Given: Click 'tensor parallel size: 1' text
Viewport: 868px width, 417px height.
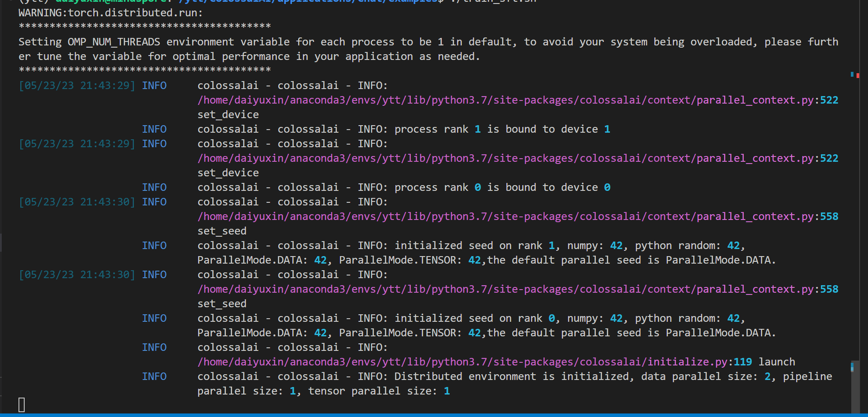Looking at the screenshot, I should pyautogui.click(x=379, y=391).
